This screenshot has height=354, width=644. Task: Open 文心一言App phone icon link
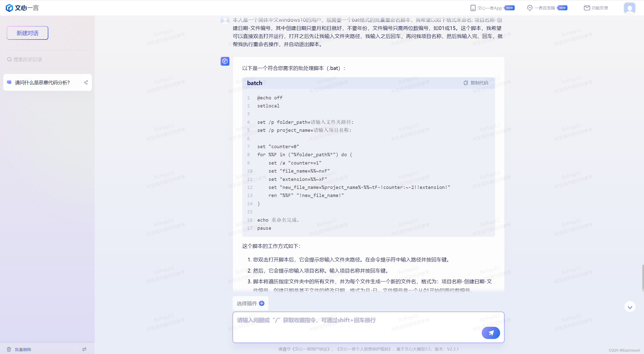(473, 8)
